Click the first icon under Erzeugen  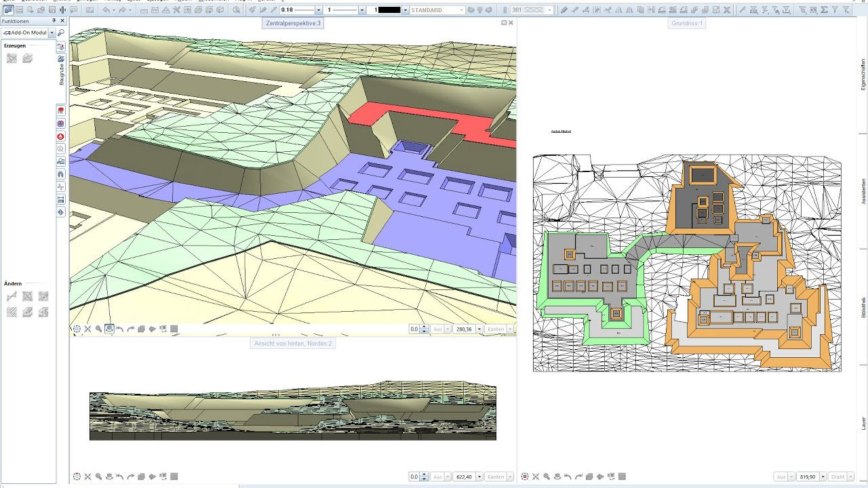pos(12,58)
